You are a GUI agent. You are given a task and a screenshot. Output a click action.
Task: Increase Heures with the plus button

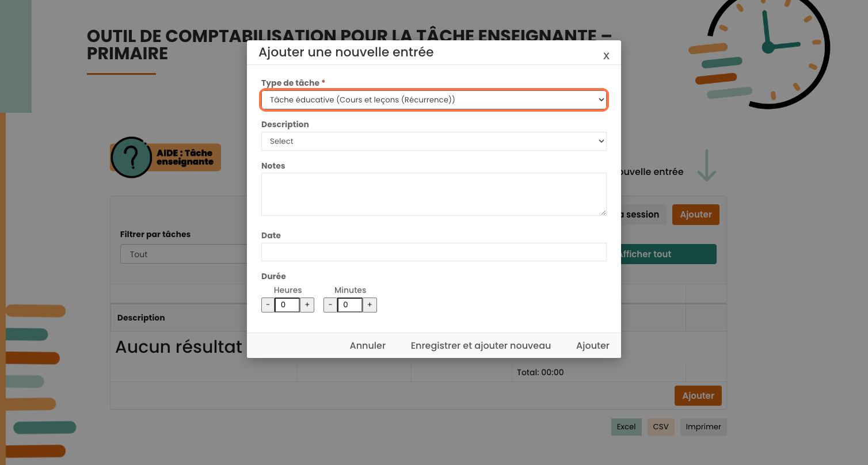307,305
